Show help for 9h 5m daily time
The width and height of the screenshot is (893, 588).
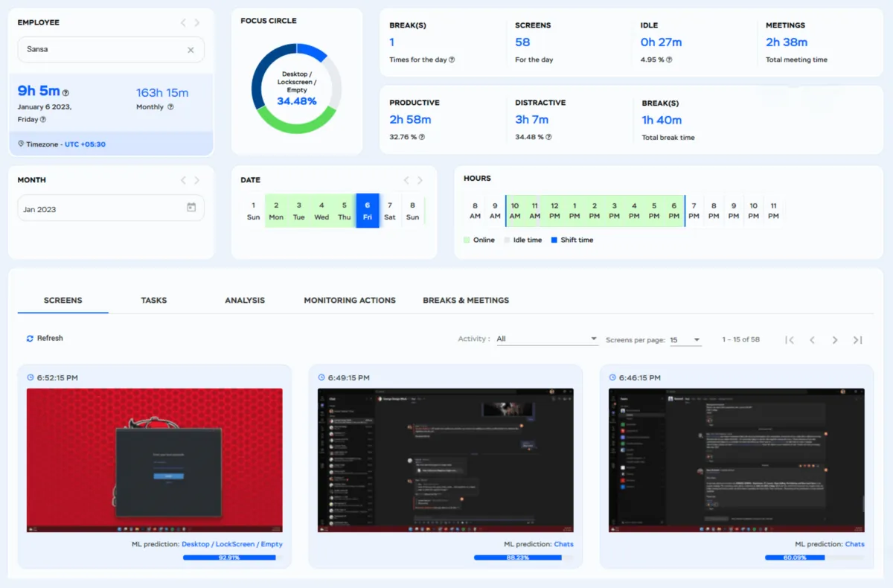65,93
